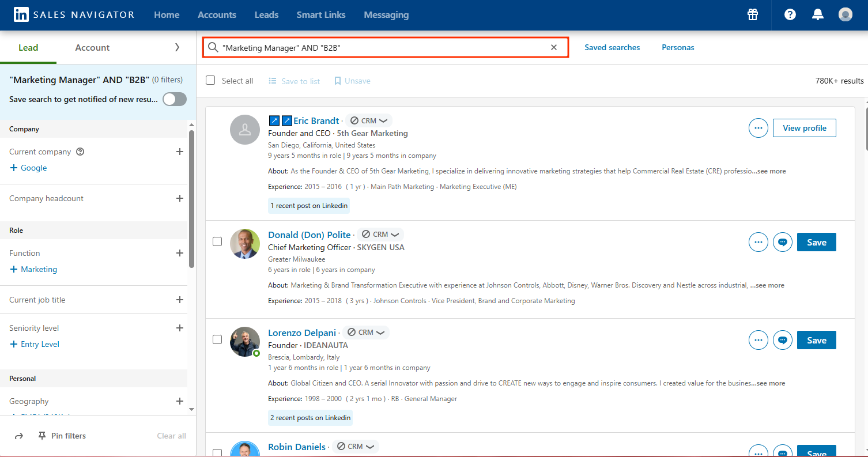868x457 pixels.
Task: Collapse the filter panel with the chevron
Action: [x=177, y=47]
